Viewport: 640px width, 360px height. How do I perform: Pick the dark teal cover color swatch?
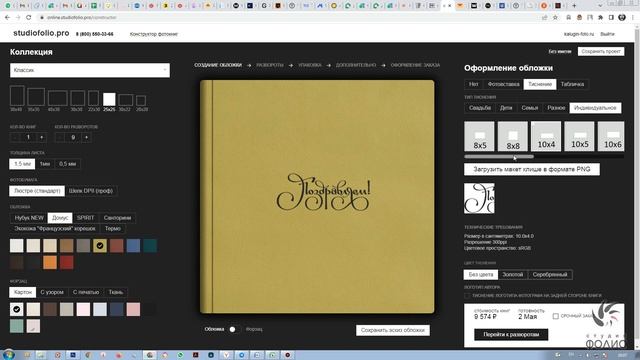[150, 246]
